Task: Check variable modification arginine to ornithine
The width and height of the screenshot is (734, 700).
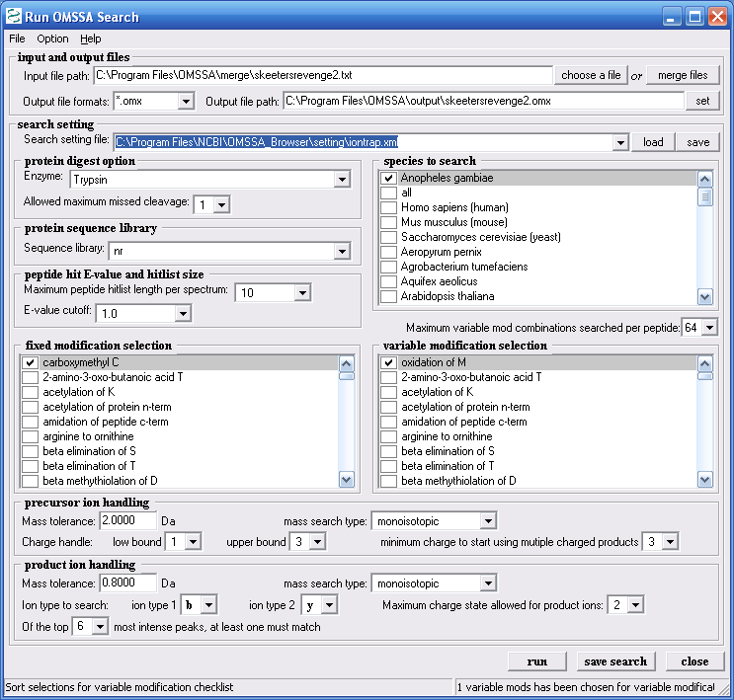Action: (x=388, y=436)
